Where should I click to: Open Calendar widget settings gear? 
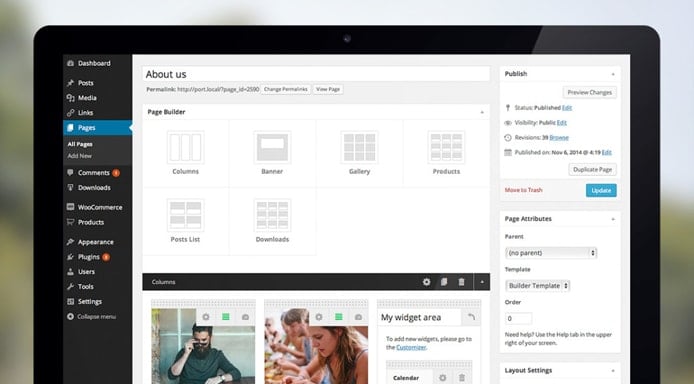click(443, 377)
